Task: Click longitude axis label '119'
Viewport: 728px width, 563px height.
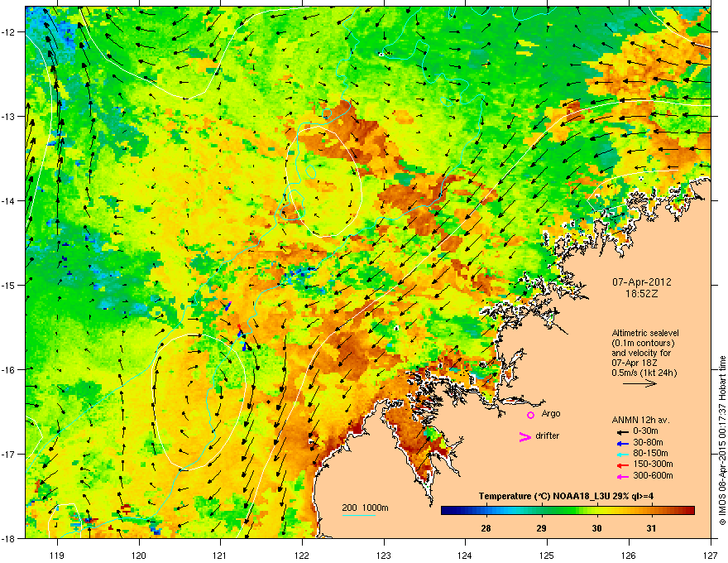Action: coord(57,555)
